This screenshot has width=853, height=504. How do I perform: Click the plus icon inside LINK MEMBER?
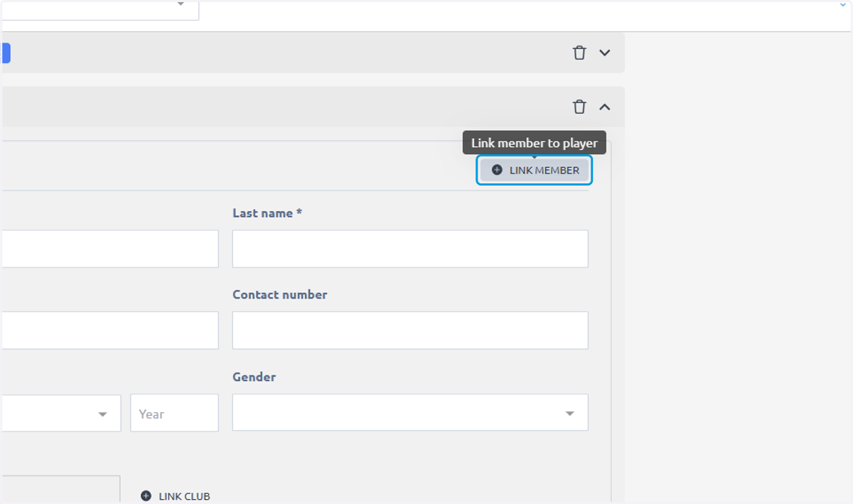[x=497, y=170]
